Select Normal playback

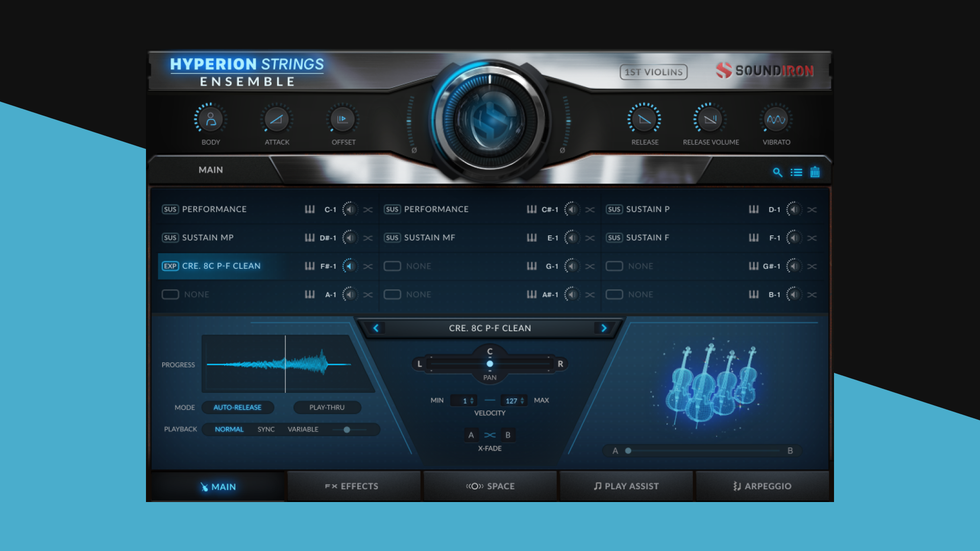[229, 429]
